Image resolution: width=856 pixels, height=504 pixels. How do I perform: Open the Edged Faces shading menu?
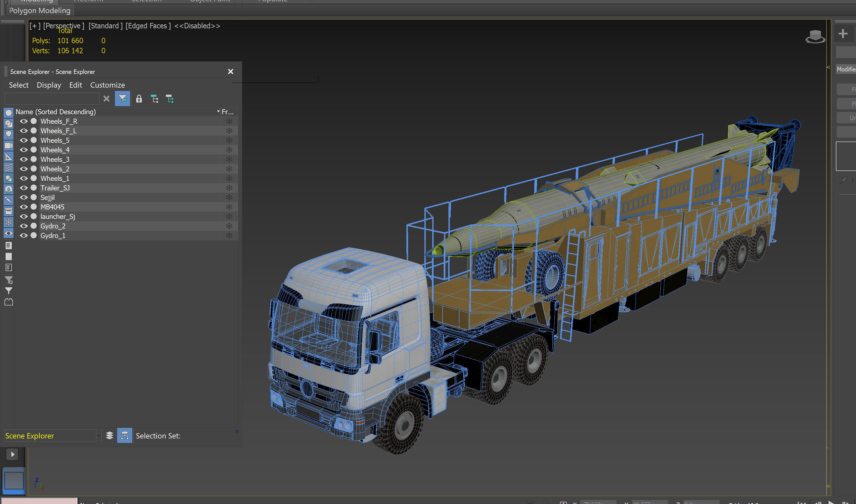tap(148, 26)
